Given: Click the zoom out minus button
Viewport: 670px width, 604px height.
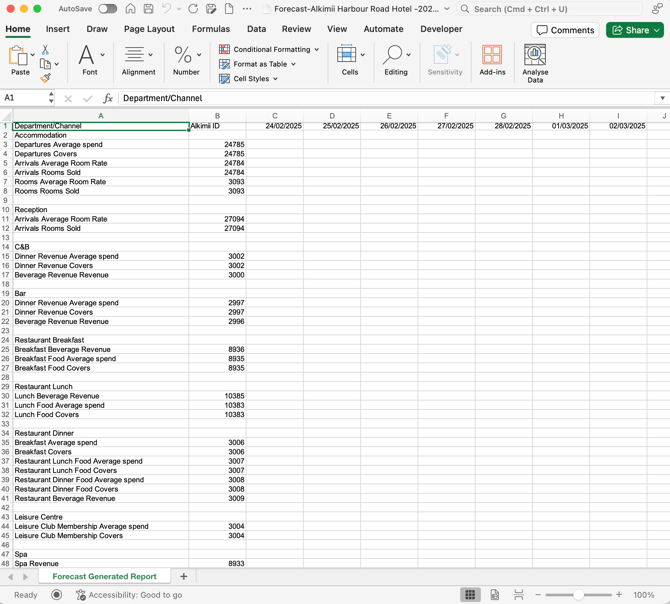Looking at the screenshot, I should [x=538, y=595].
